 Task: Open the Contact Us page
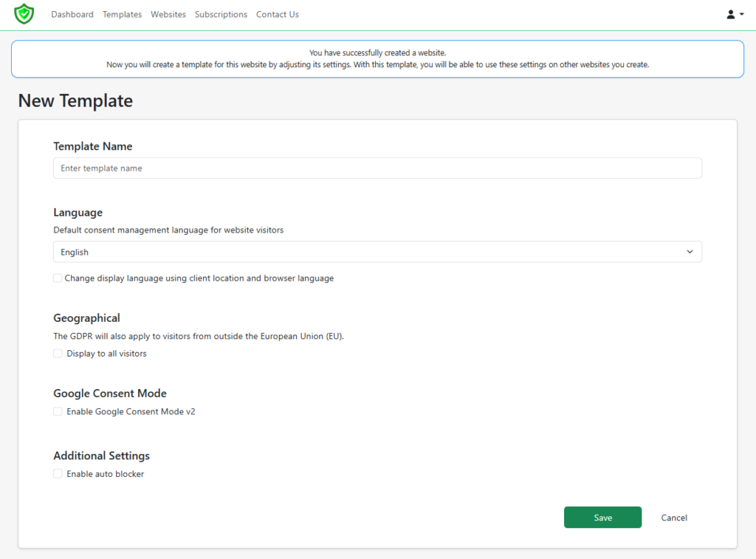click(x=278, y=15)
